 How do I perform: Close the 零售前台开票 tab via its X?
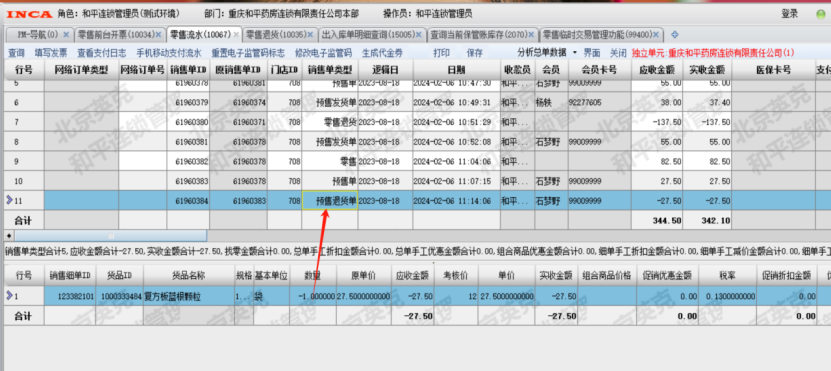point(158,35)
